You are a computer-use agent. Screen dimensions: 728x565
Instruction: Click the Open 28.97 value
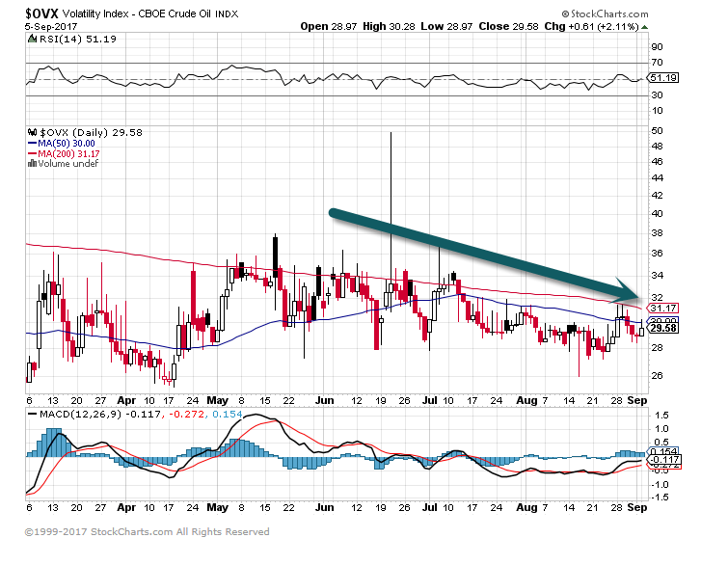(328, 26)
